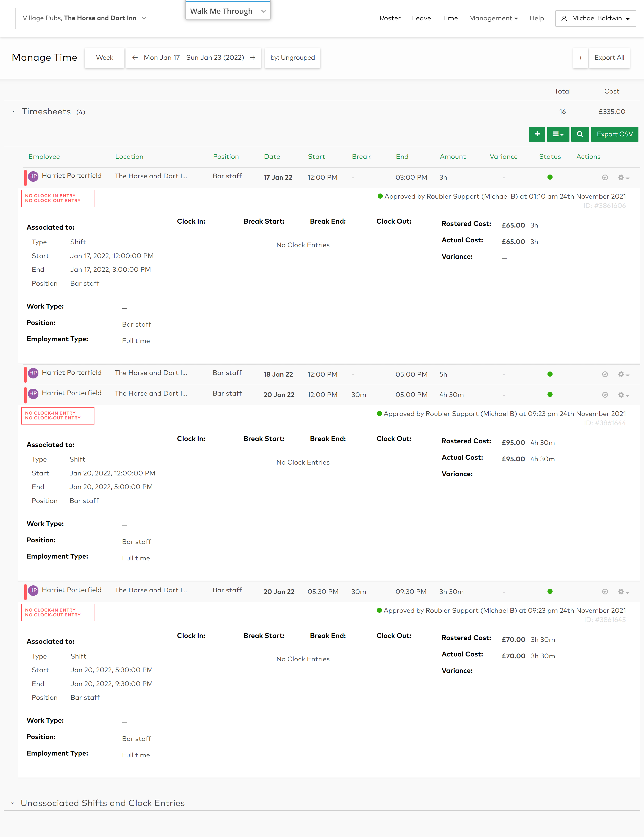Click the green plus add timesheet button
Screen dimensions: 644x837
click(x=537, y=134)
